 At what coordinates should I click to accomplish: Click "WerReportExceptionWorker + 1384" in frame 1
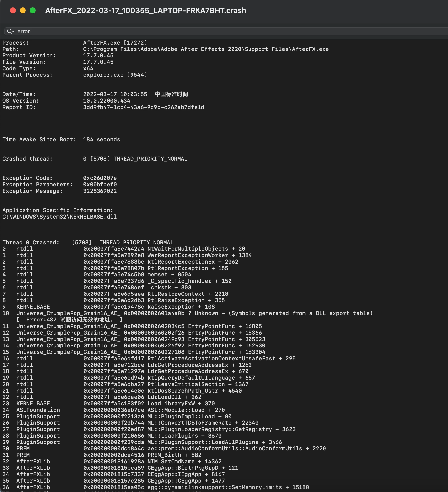click(x=199, y=255)
